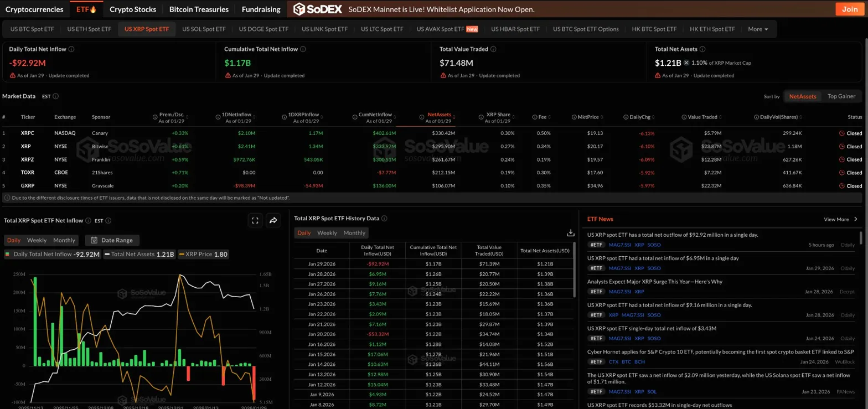Open the Crypto Stocks menu
868x409 pixels.
pos(133,9)
